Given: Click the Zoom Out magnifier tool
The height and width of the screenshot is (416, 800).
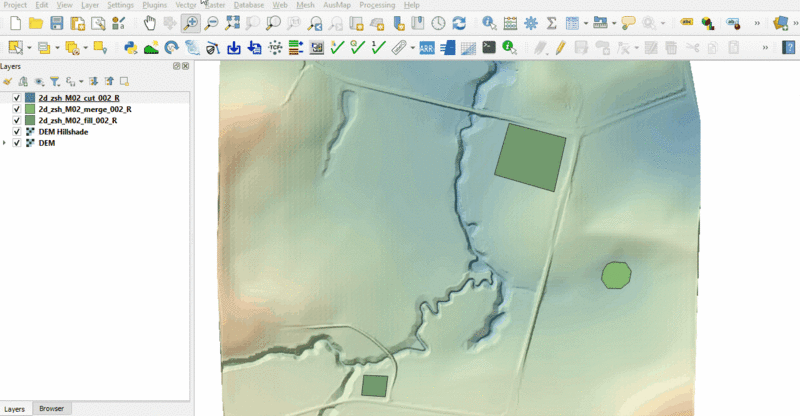Looking at the screenshot, I should [x=211, y=22].
